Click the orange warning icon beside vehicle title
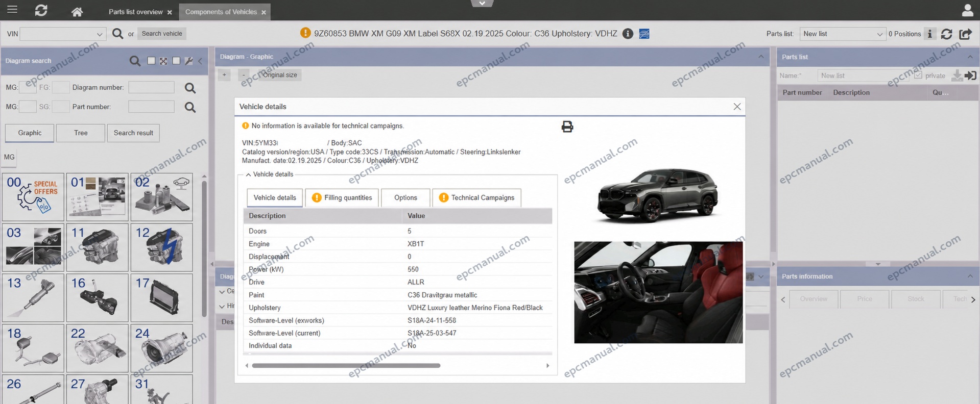 pyautogui.click(x=305, y=33)
